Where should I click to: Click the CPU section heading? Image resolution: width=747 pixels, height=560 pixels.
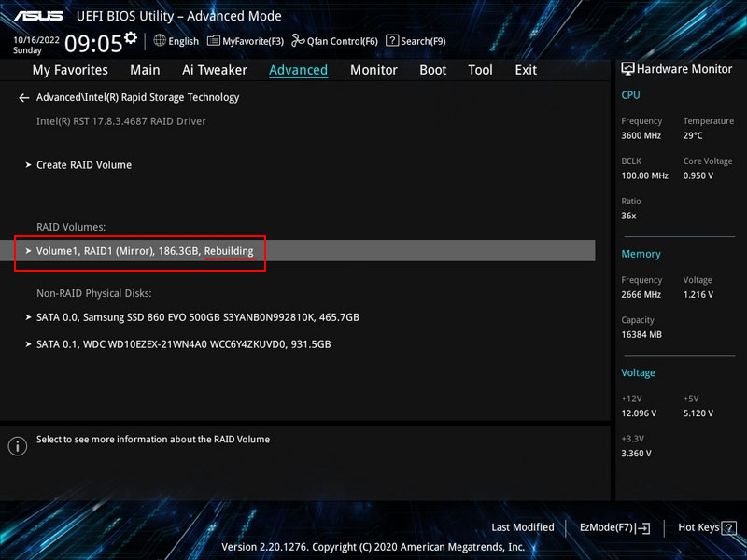coord(630,95)
